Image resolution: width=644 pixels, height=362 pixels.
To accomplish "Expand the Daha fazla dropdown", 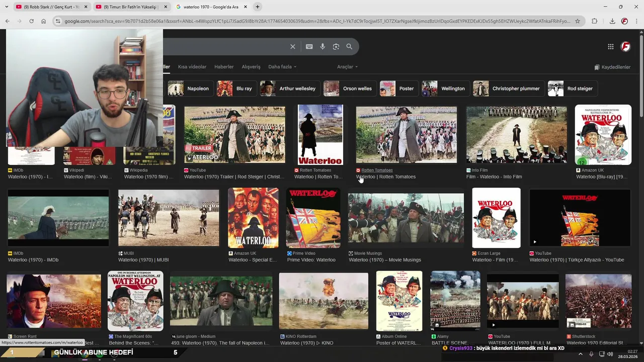I will point(282,67).
